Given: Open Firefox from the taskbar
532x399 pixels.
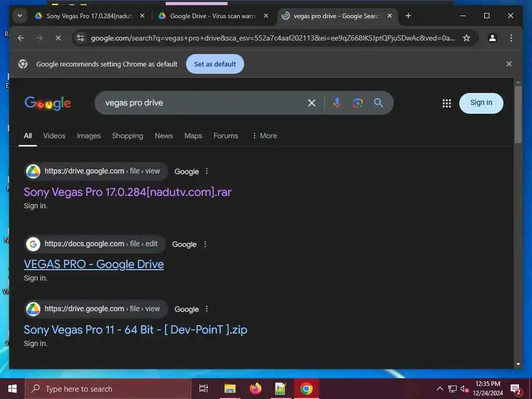Looking at the screenshot, I should (255, 389).
